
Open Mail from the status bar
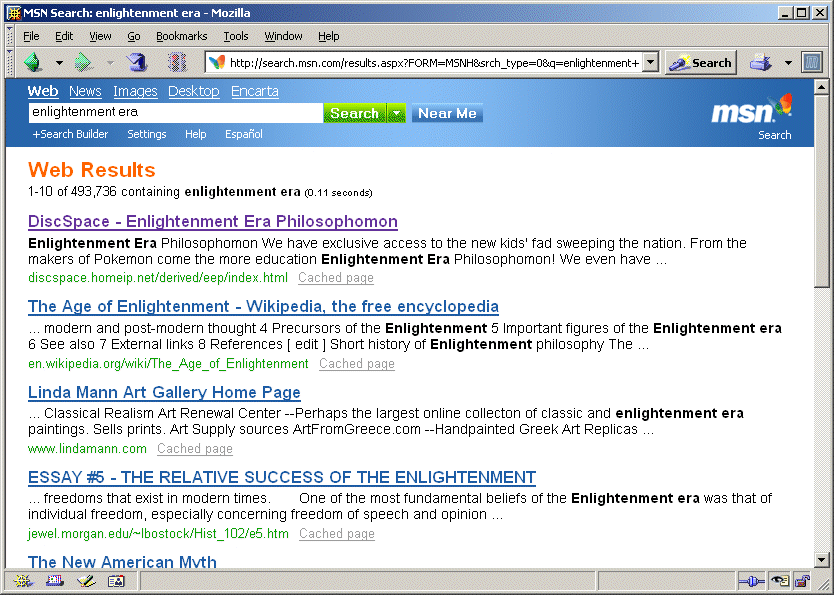pos(55,581)
